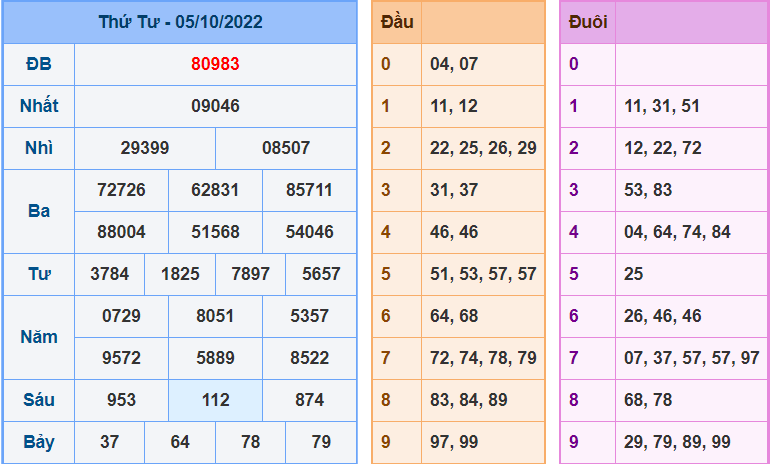Click 64 in the Bảy row
The width and height of the screenshot is (770, 464).
coord(180,442)
